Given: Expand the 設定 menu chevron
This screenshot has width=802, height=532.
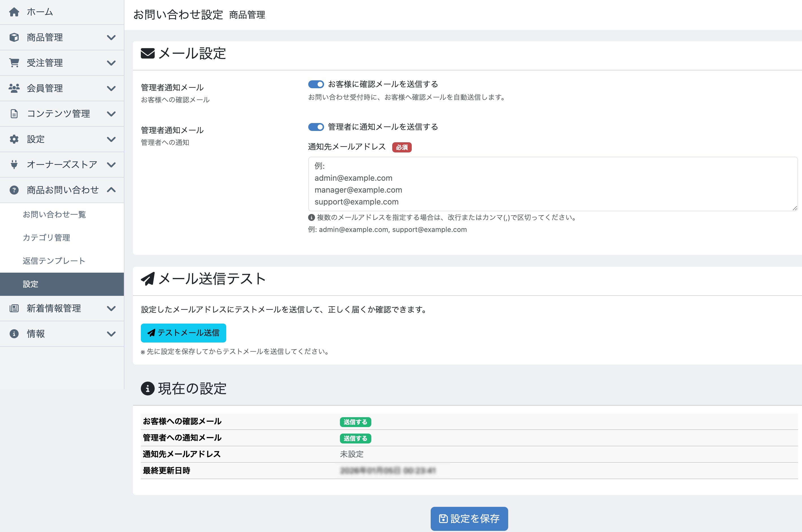Looking at the screenshot, I should (111, 139).
